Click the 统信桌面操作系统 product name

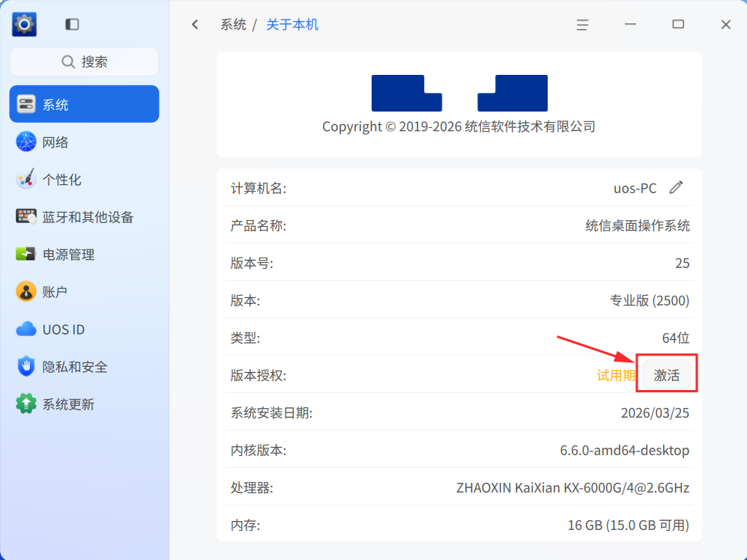tap(638, 225)
